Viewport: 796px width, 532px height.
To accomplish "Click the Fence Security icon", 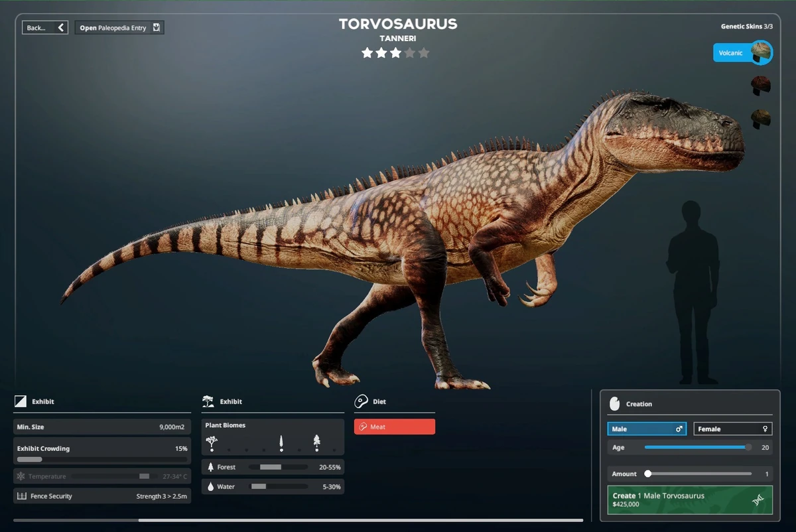I will [x=21, y=496].
